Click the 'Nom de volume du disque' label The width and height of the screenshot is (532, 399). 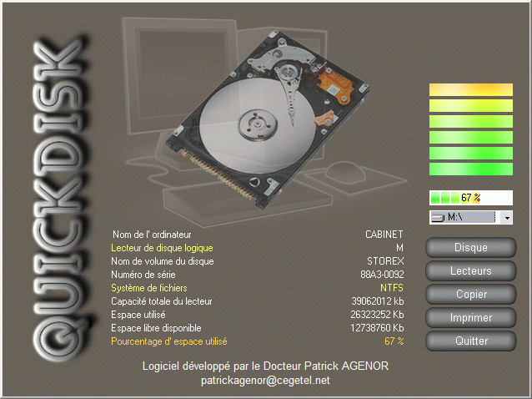click(162, 261)
